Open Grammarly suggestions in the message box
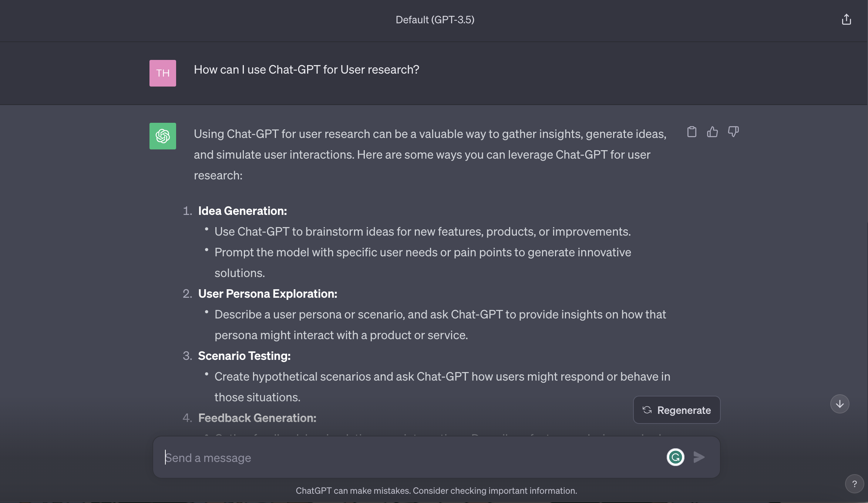This screenshot has height=503, width=868. [675, 457]
